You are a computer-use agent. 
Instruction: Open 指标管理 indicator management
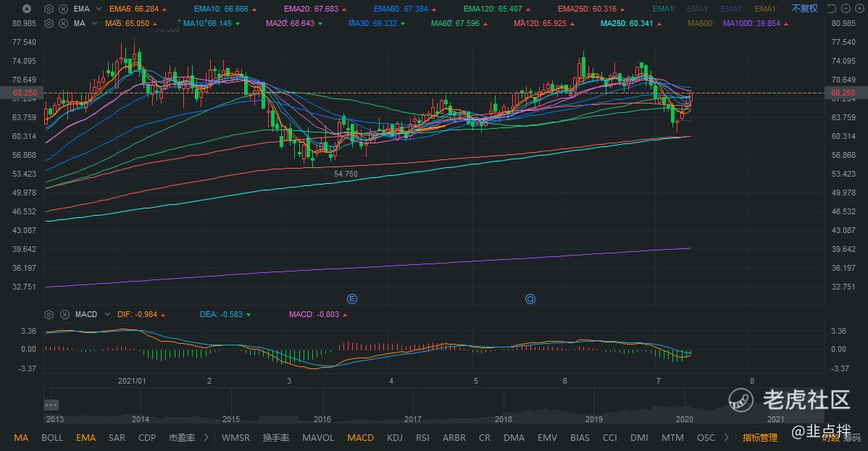(x=760, y=438)
